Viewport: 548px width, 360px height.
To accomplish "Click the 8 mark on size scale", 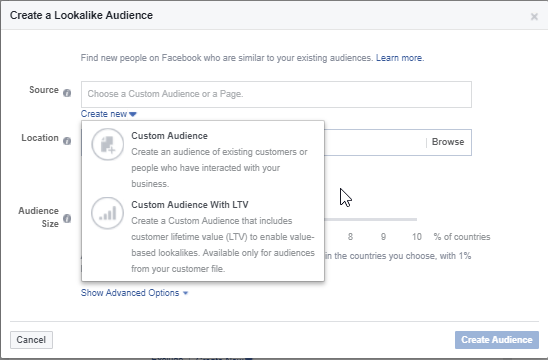I will (x=350, y=237).
